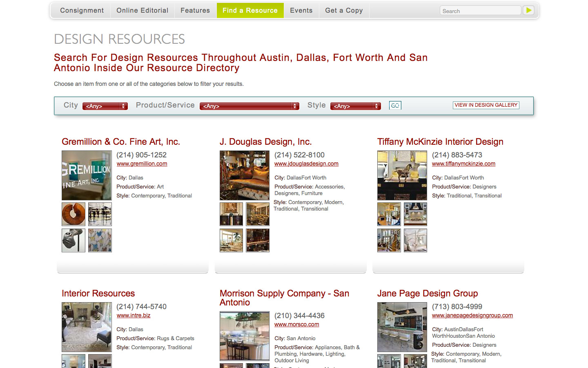Visit www.gremillion.com website link
This screenshot has height=368, width=588.
tap(142, 164)
